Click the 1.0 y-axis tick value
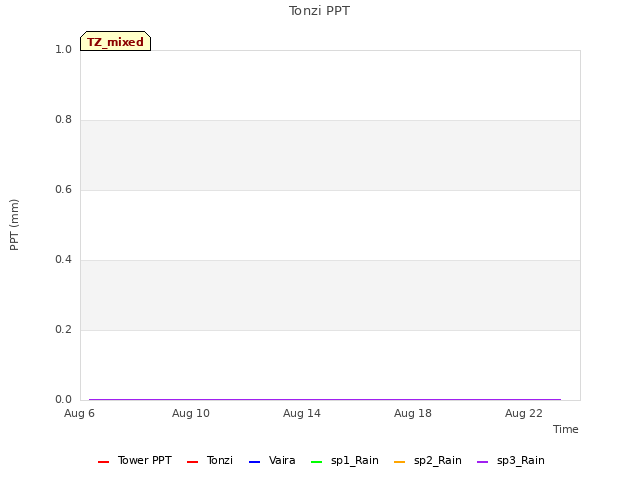 coord(63,50)
